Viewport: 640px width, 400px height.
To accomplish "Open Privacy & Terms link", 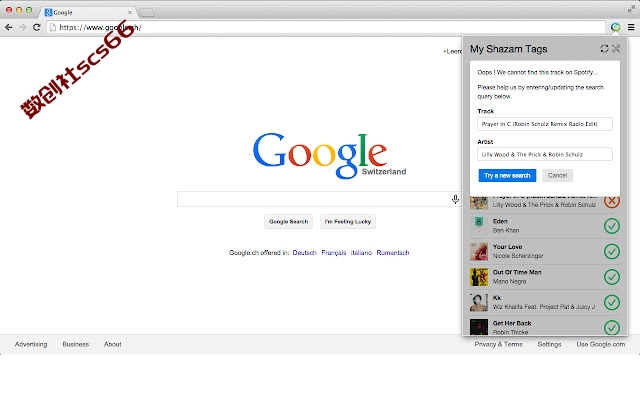I will 498,344.
